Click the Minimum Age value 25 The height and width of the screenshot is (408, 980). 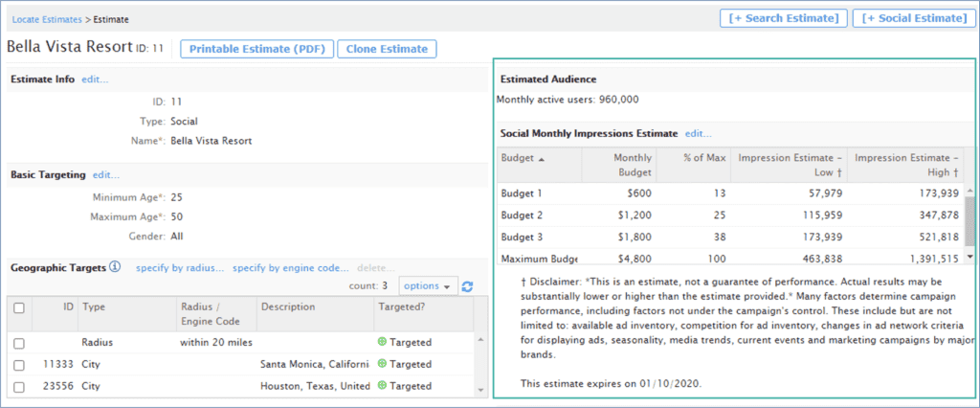click(176, 197)
